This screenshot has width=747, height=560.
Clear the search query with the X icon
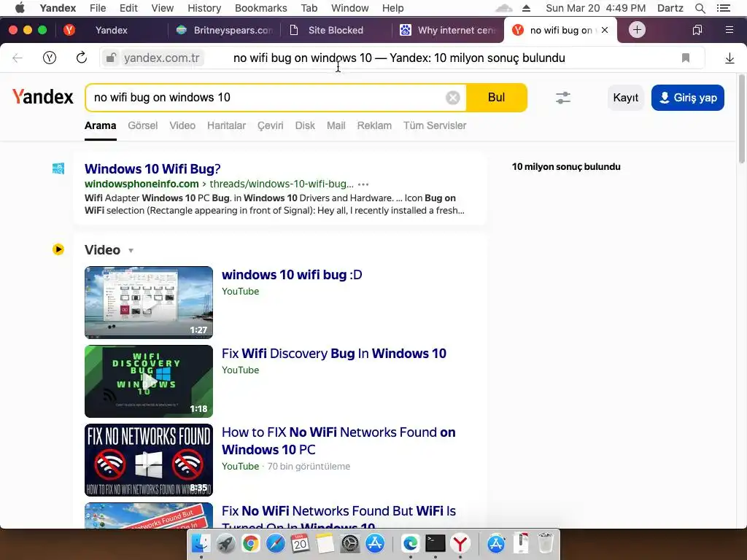pos(452,98)
